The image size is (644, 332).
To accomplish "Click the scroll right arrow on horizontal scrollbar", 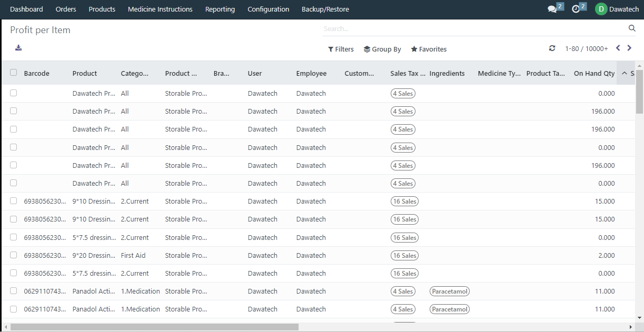I will (x=632, y=327).
